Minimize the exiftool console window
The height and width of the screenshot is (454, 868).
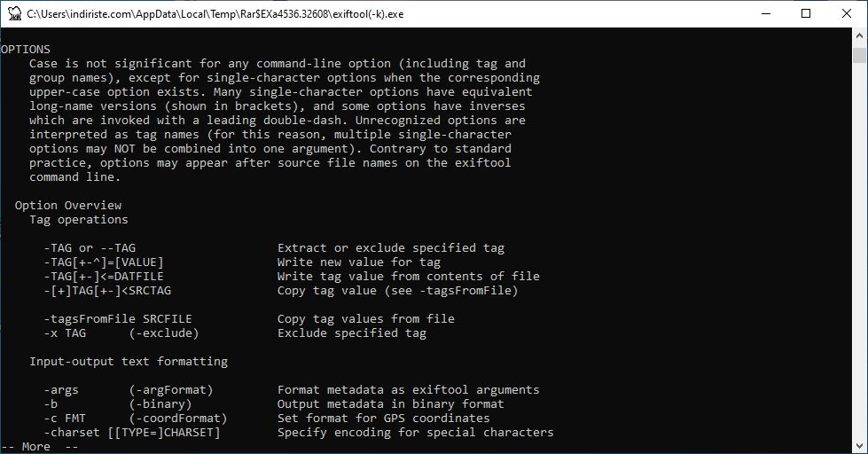tap(766, 14)
